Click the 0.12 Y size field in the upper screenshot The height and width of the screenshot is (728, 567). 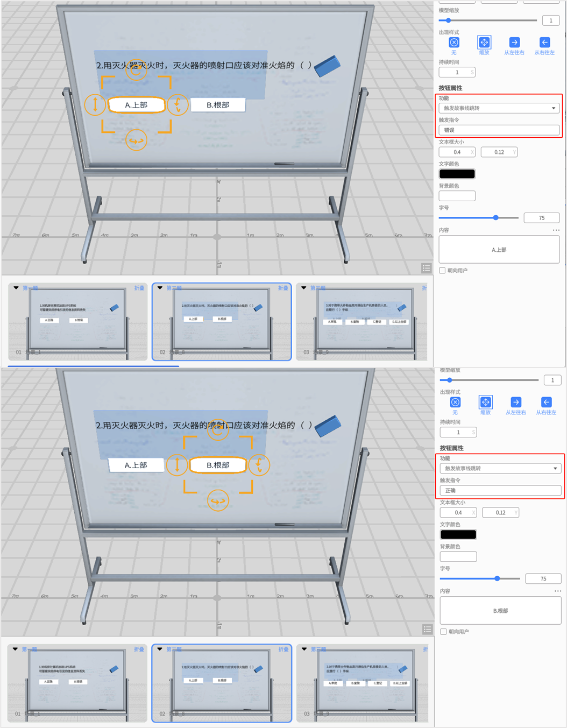tap(499, 152)
